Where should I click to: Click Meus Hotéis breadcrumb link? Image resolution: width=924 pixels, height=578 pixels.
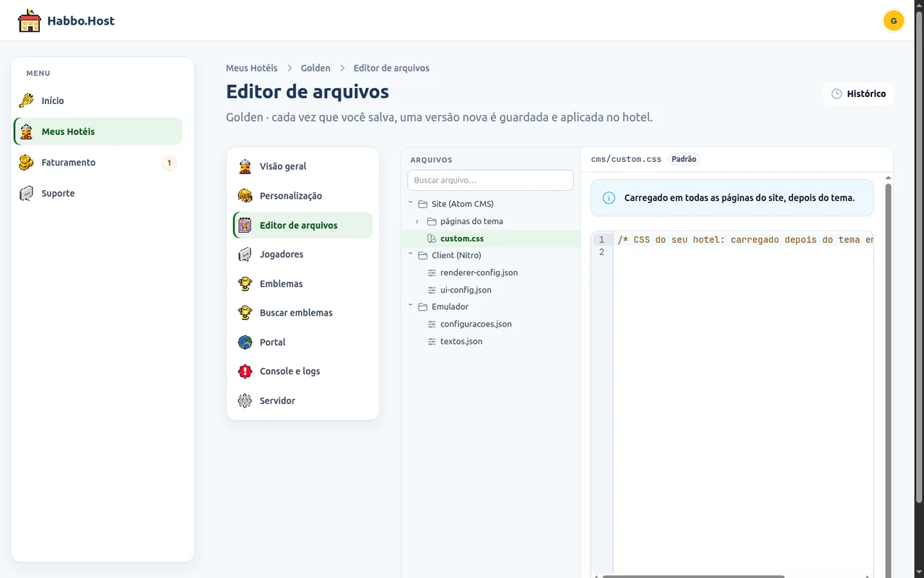pos(252,68)
